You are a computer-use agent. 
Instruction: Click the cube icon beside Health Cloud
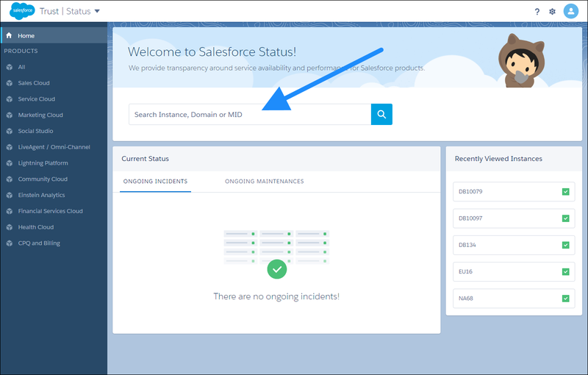point(10,227)
